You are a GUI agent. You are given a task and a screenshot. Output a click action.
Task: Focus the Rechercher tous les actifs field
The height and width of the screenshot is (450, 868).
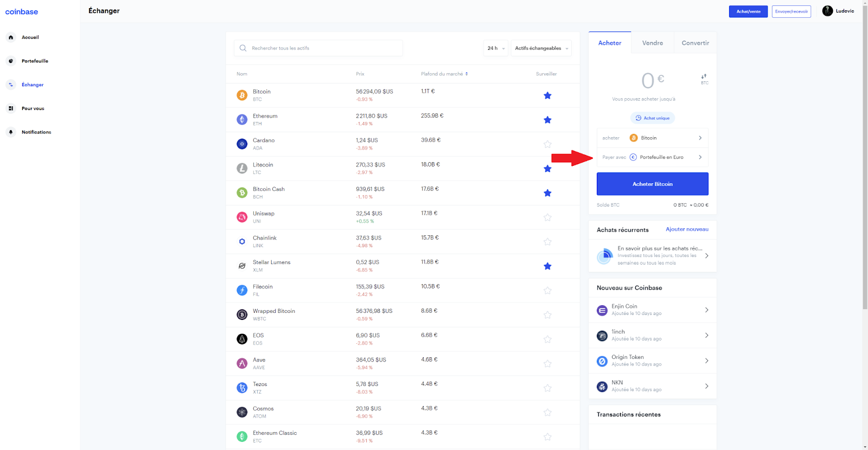(x=318, y=48)
